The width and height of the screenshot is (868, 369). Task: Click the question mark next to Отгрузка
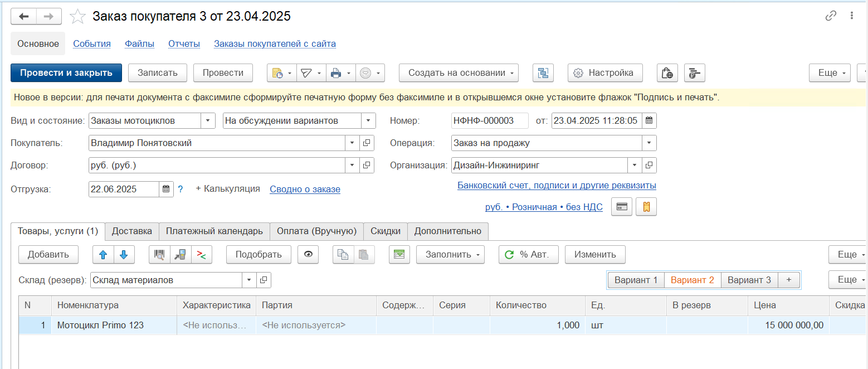181,190
